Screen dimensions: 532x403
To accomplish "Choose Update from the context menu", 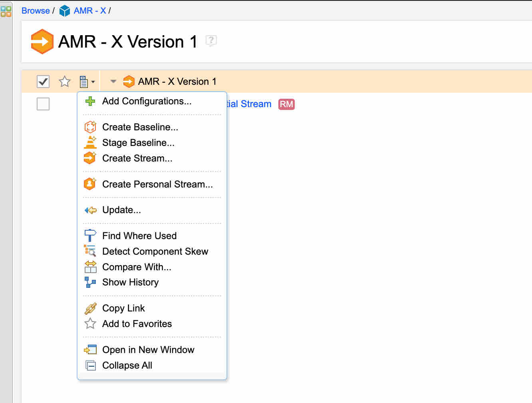I will (x=121, y=210).
